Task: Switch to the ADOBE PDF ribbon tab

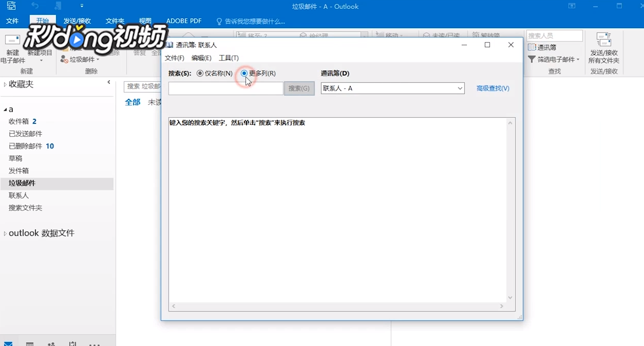Action: (183, 21)
